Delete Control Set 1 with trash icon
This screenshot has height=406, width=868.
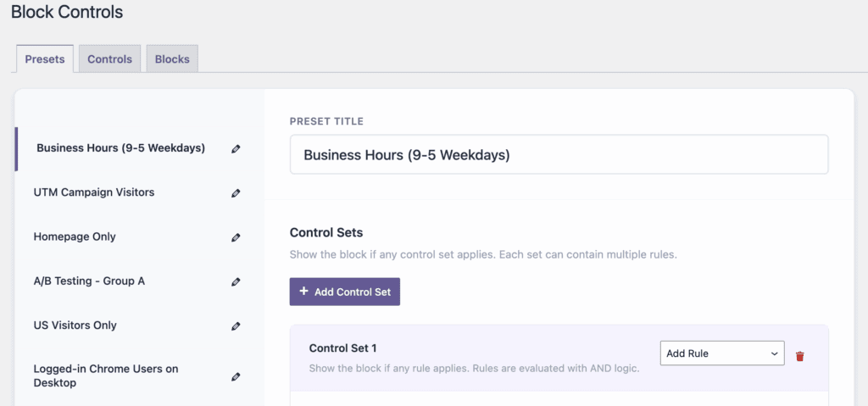tap(799, 356)
